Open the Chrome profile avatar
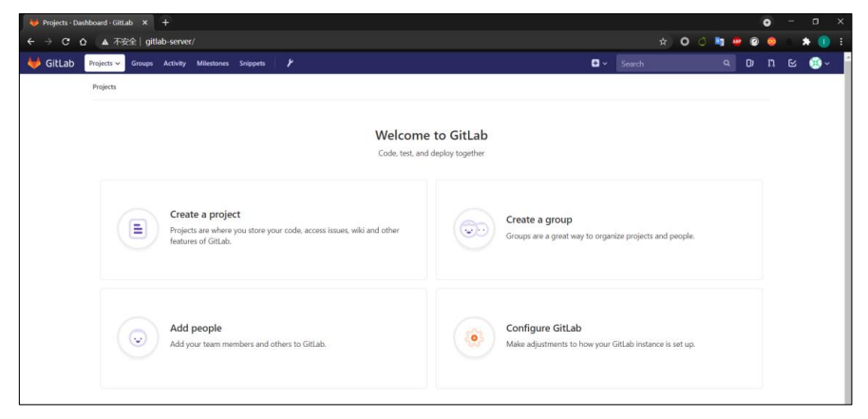This screenshot has width=868, height=419. (823, 42)
